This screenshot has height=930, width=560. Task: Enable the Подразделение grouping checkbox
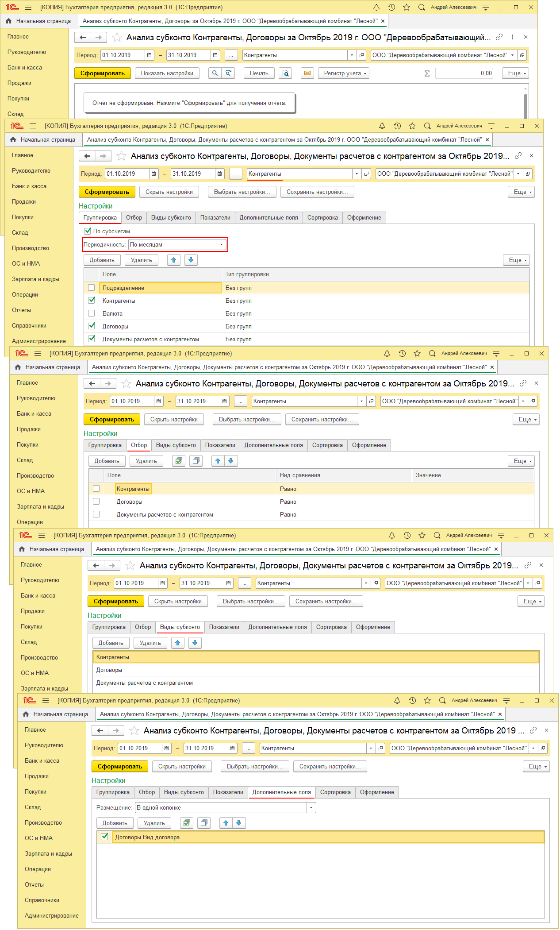92,288
